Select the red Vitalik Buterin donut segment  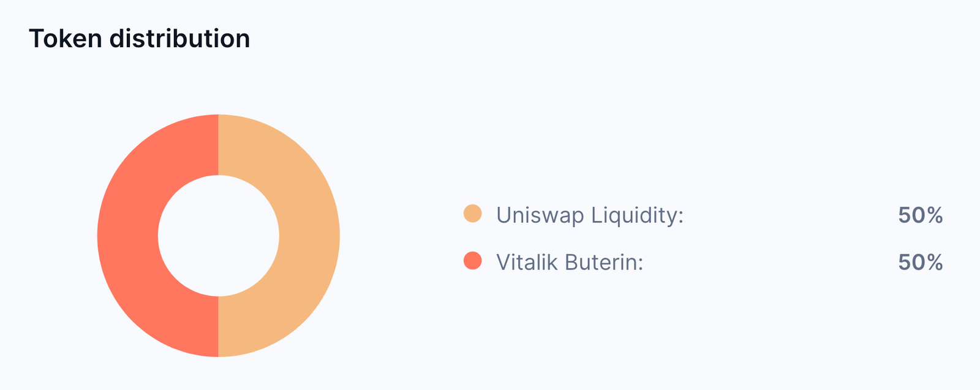pyautogui.click(x=127, y=236)
